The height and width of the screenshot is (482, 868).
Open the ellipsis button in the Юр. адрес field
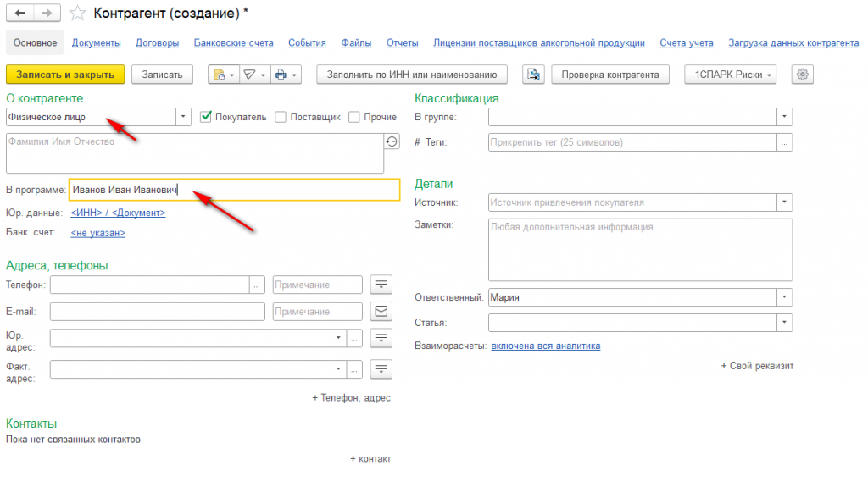click(354, 338)
